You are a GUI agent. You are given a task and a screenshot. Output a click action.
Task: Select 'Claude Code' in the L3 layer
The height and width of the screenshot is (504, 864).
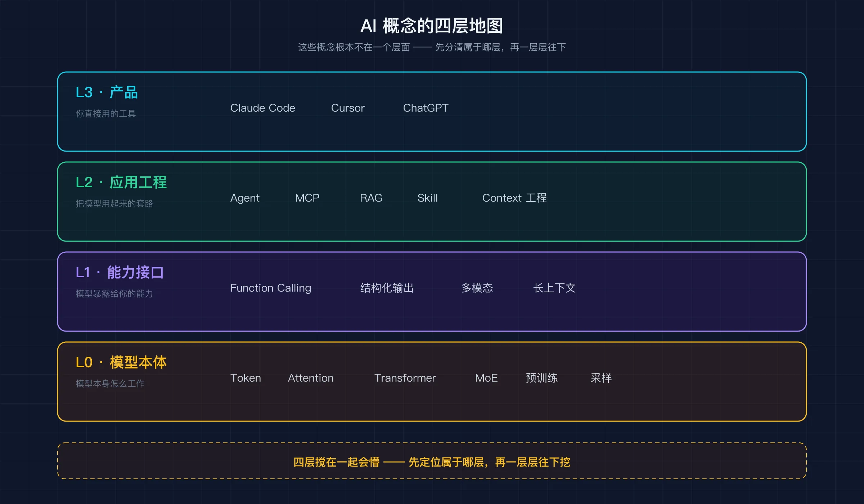262,108
